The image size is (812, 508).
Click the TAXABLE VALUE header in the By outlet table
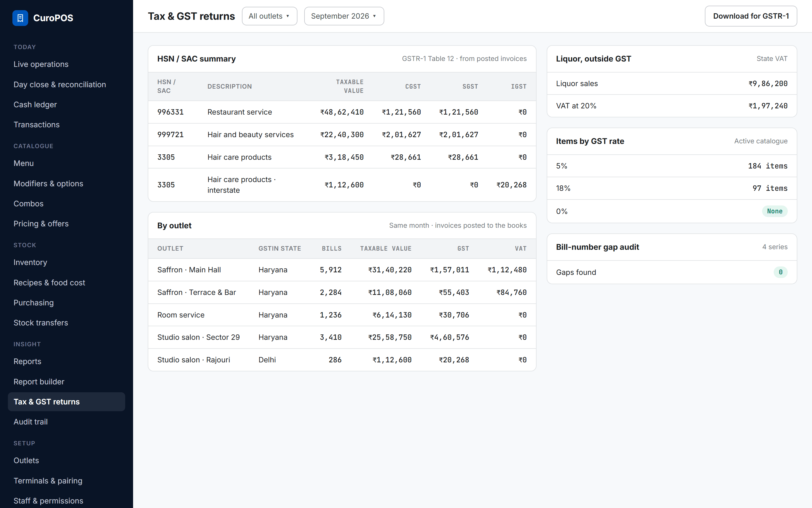click(385, 249)
